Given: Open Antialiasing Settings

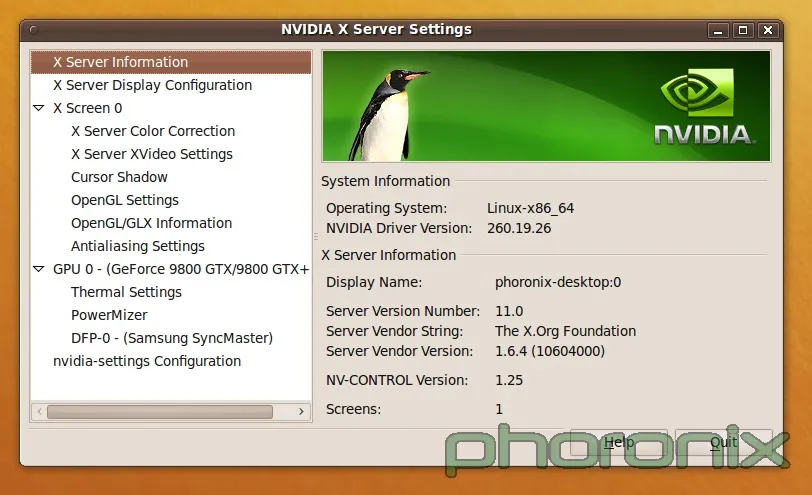Looking at the screenshot, I should point(138,246).
